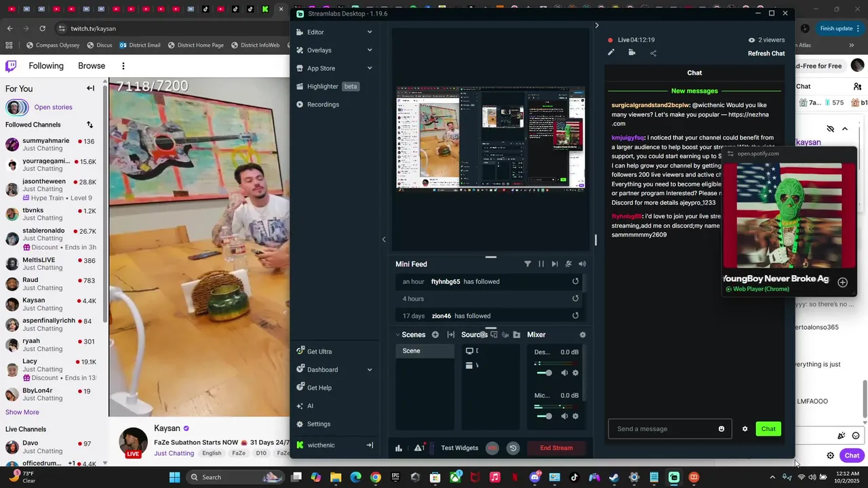Click Refresh Chat
Image resolution: width=868 pixels, height=488 pixels.
click(766, 54)
